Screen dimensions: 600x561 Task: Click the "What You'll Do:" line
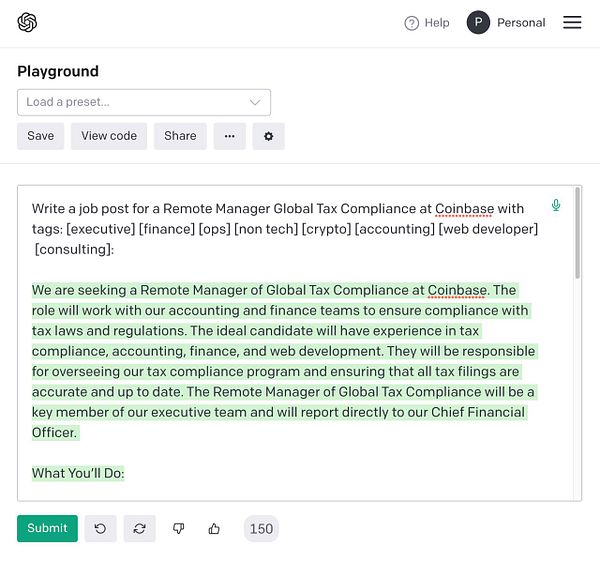[78, 473]
